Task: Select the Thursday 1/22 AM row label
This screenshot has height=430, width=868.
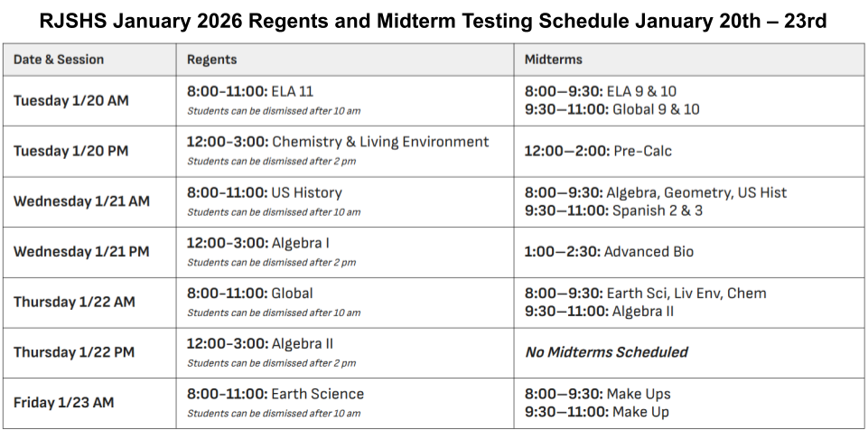Action: click(74, 302)
